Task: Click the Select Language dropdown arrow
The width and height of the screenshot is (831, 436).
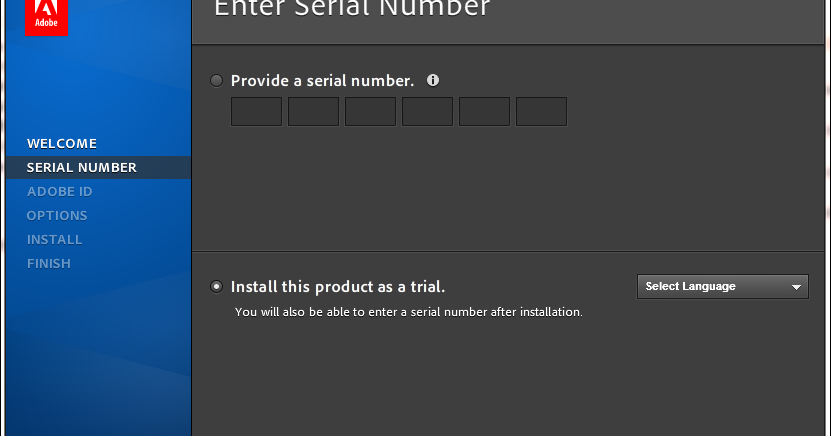Action: 796,287
